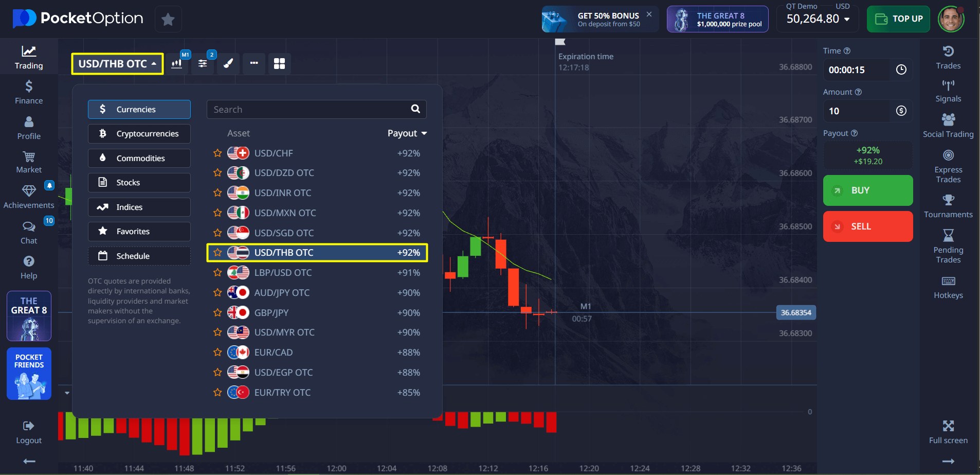Select the Cryptocurrencies category tab

[x=139, y=134]
